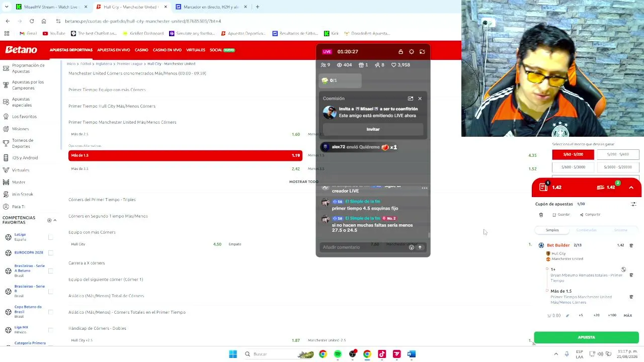The width and height of the screenshot is (644, 362).
Task: Open emoji picker in comment box
Action: coord(412,247)
